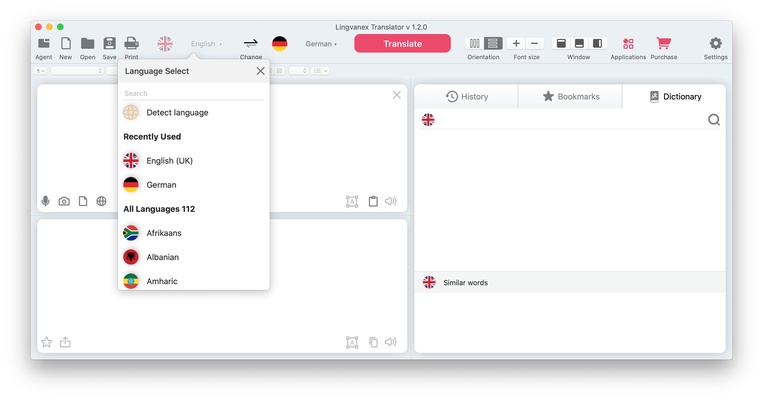The height and width of the screenshot is (400, 763).
Task: Open the list style dropdown in format bar
Action: pyautogui.click(x=320, y=71)
